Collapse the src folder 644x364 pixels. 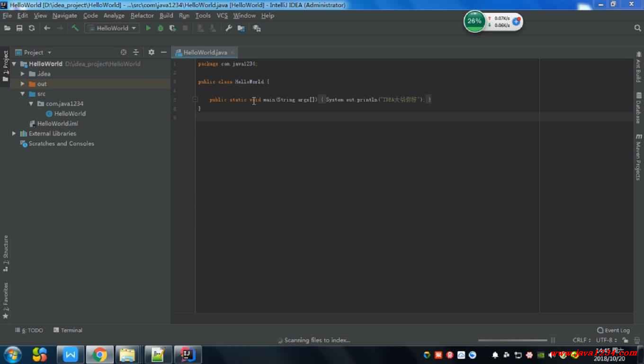[22, 94]
